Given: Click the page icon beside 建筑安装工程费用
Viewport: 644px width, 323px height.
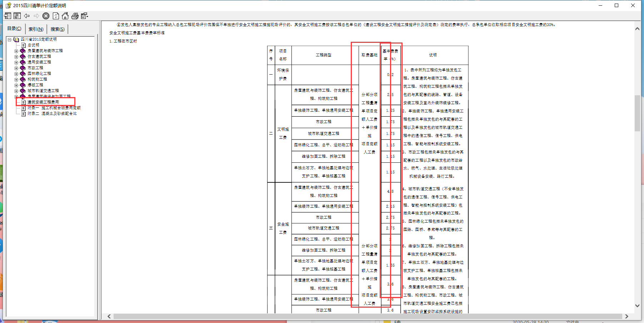Looking at the screenshot, I should [x=24, y=102].
